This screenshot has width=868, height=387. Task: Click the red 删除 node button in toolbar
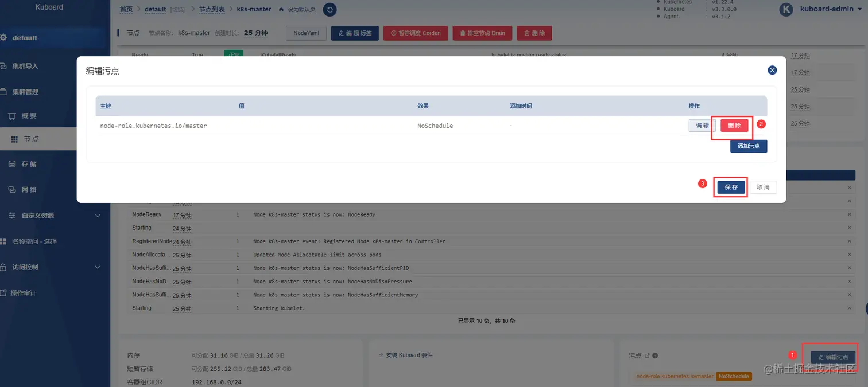point(534,33)
